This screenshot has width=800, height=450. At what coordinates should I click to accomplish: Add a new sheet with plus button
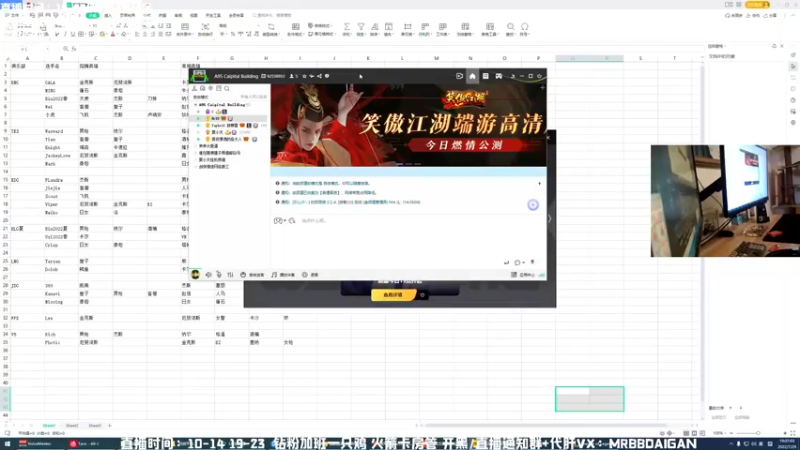point(109,426)
